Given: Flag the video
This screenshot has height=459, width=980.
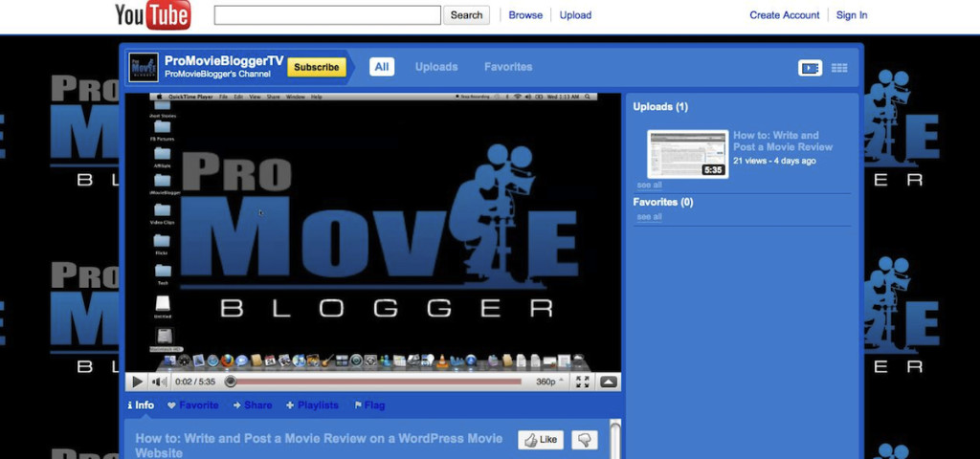Looking at the screenshot, I should (369, 405).
